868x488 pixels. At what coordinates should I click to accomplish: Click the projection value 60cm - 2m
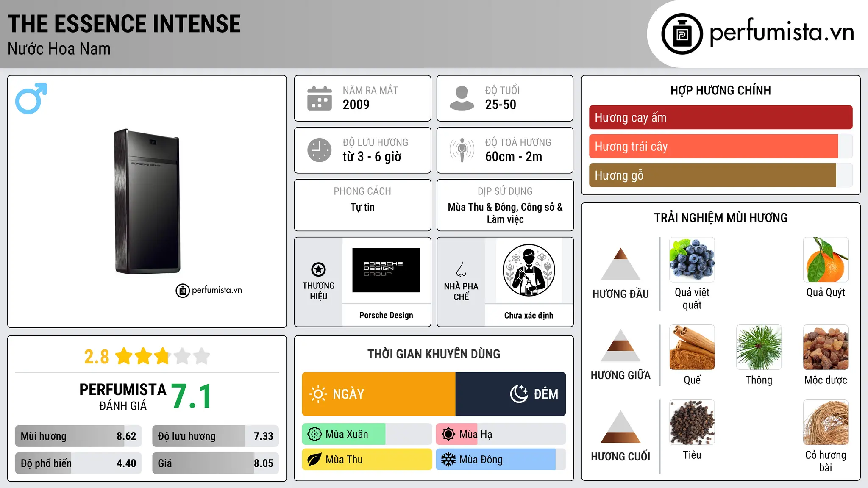pos(514,157)
